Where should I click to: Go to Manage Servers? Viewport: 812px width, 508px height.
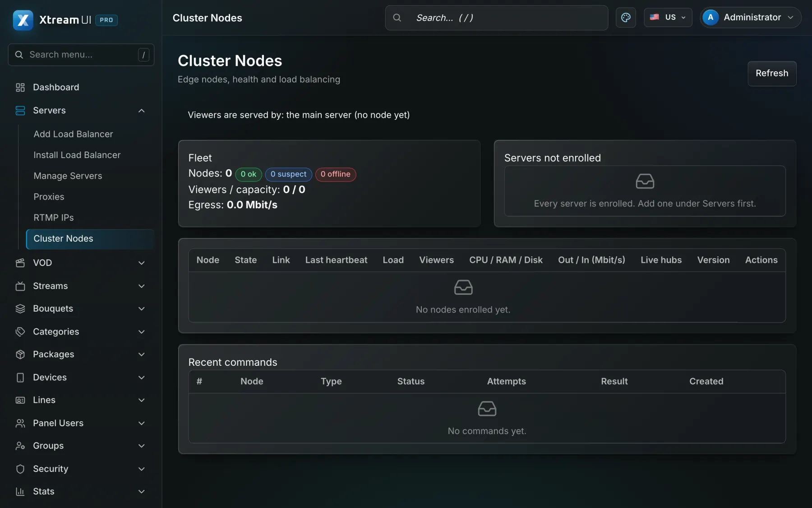tap(68, 176)
